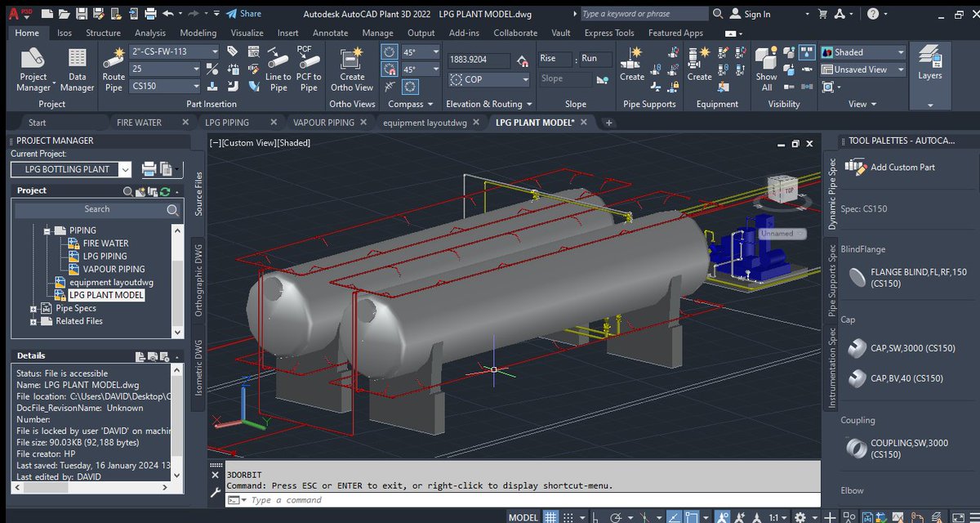Open the CS150 spec dropdown in ribbon
The image size is (980, 523).
tap(194, 86)
